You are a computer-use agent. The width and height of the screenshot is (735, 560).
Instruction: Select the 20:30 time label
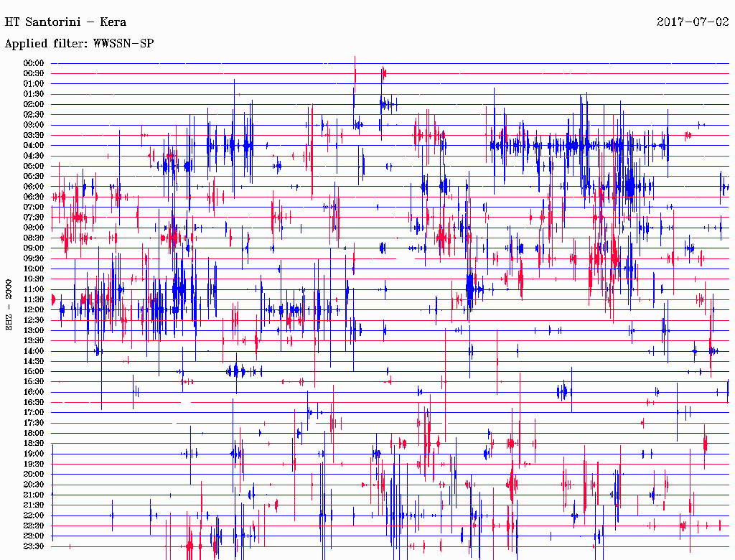(x=34, y=485)
